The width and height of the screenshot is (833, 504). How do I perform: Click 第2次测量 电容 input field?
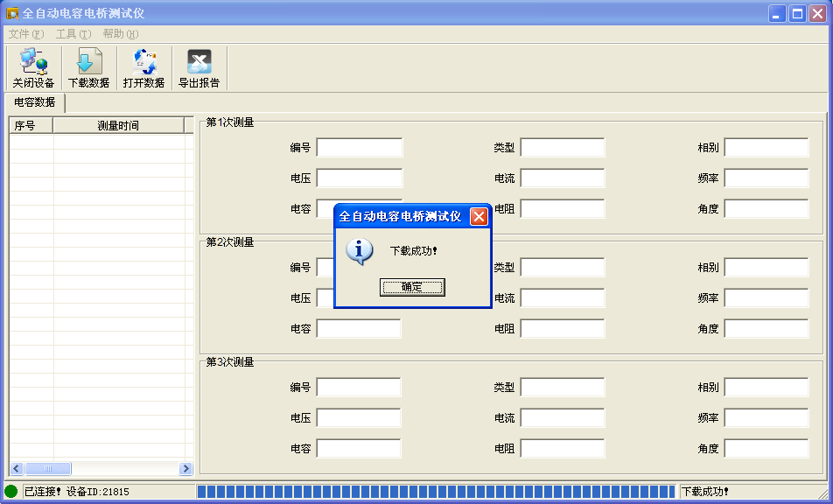(x=359, y=329)
